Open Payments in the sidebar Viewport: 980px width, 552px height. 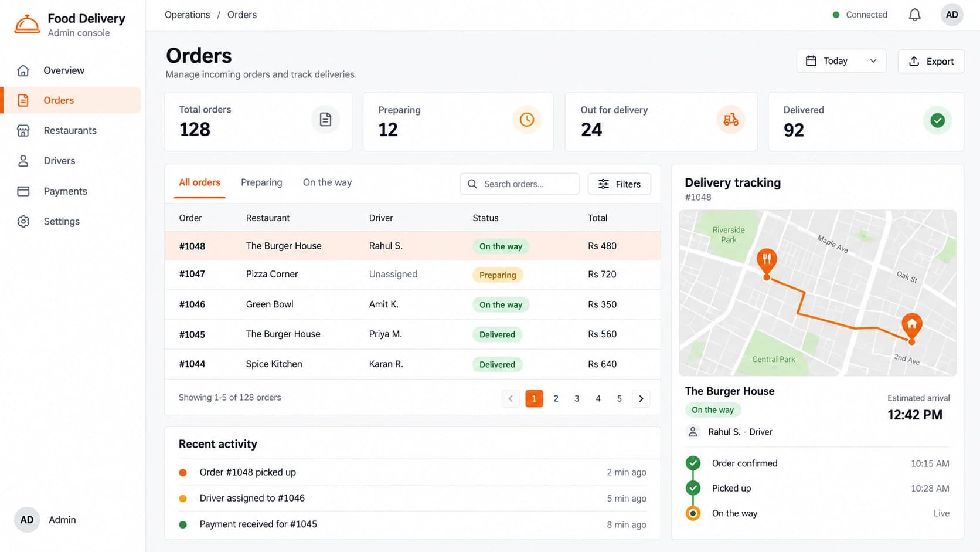tap(70, 191)
